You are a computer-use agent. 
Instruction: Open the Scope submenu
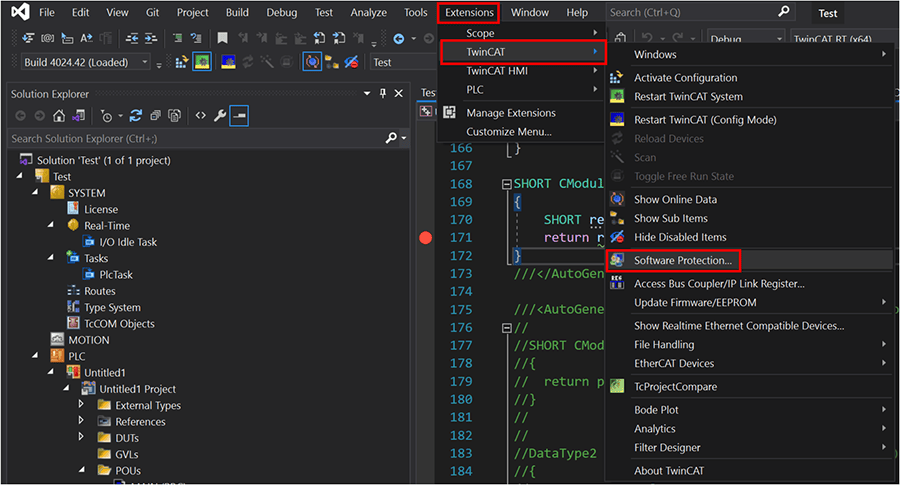click(521, 33)
